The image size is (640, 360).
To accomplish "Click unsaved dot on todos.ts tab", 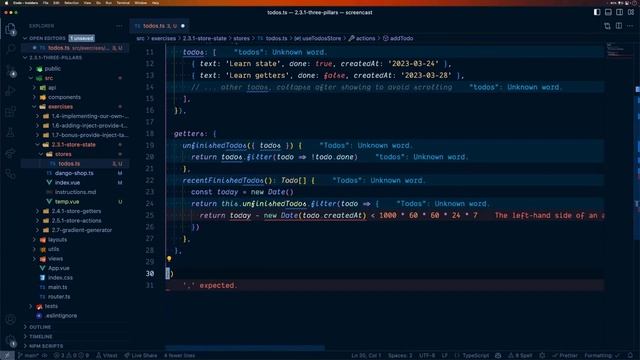I will point(183,26).
